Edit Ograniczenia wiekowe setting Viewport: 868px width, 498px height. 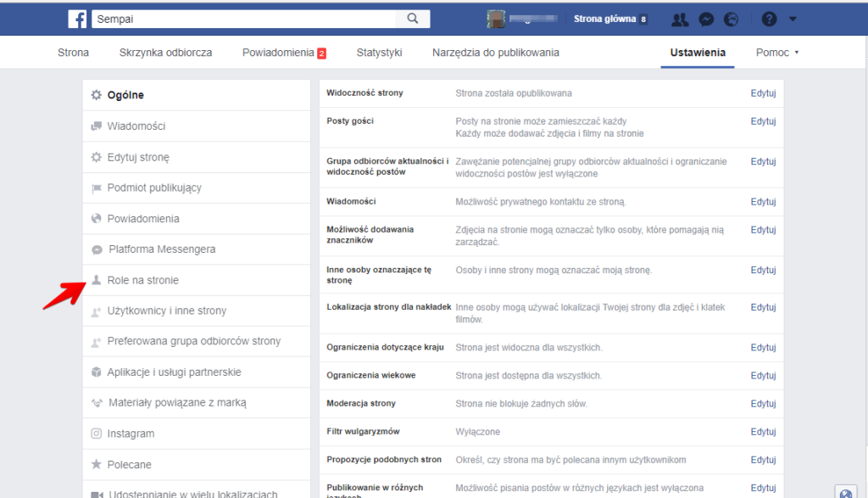(763, 376)
